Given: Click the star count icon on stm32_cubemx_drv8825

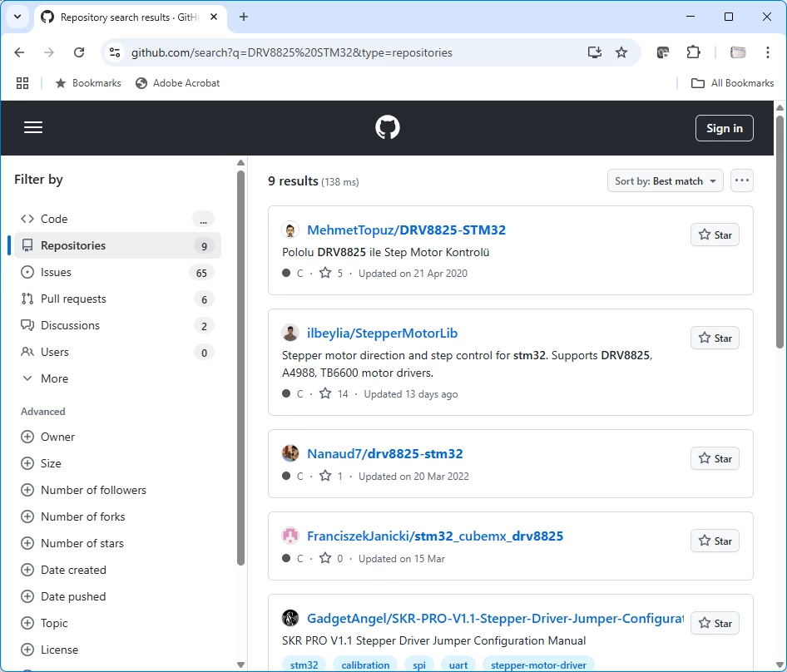Looking at the screenshot, I should (326, 558).
